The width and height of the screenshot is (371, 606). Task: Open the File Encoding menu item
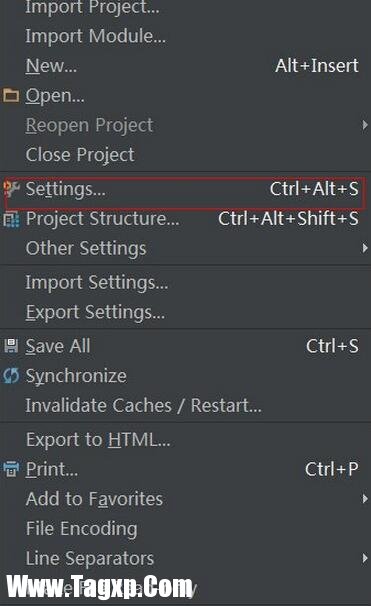[x=186, y=528]
